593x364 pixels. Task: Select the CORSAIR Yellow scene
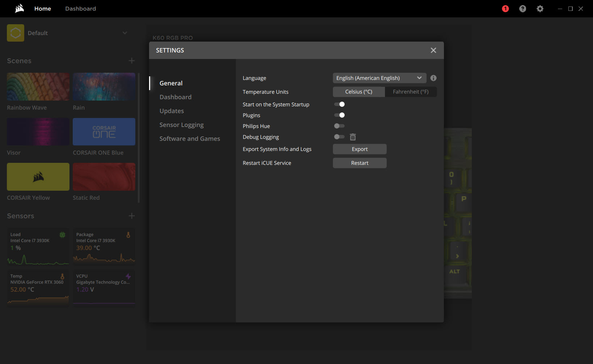click(x=38, y=177)
